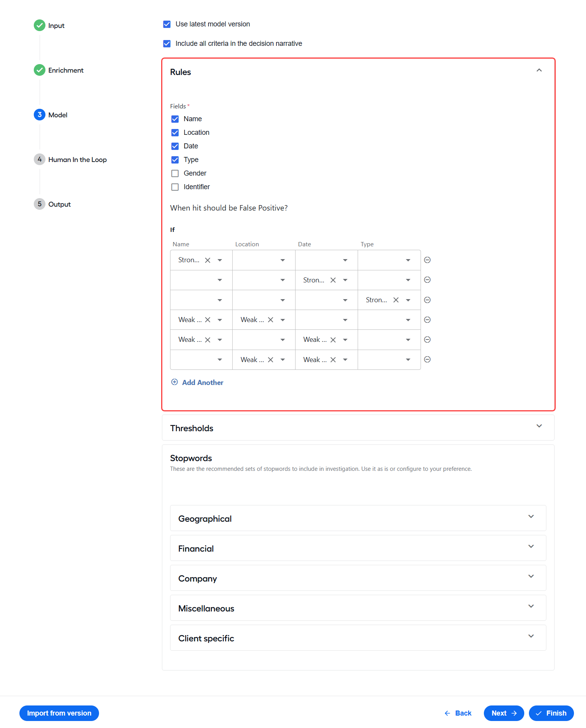The height and width of the screenshot is (728, 586).
Task: Clear the Strong value in Date column
Action: [333, 280]
